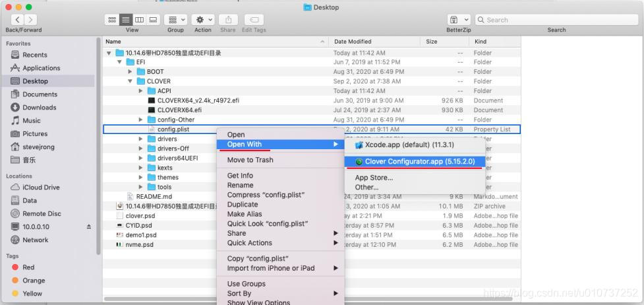Collapse the 10.14.6带HD7850 EFI folder
644x305 pixels.
[109, 53]
